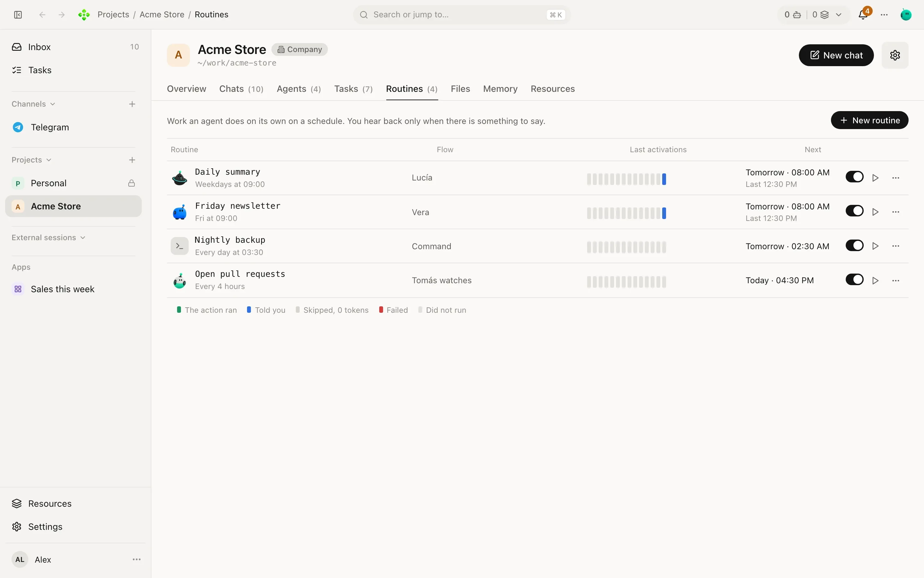
Task: Open the Telegram channel
Action: pos(73,127)
